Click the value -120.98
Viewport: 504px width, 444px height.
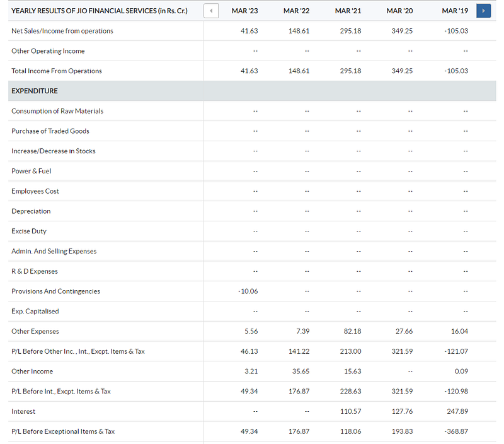(456, 392)
